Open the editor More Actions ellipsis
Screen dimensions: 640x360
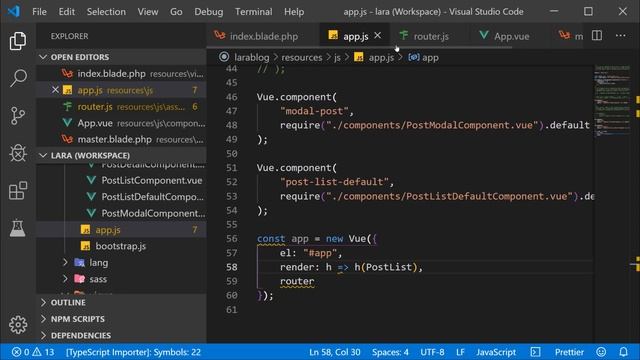click(620, 36)
